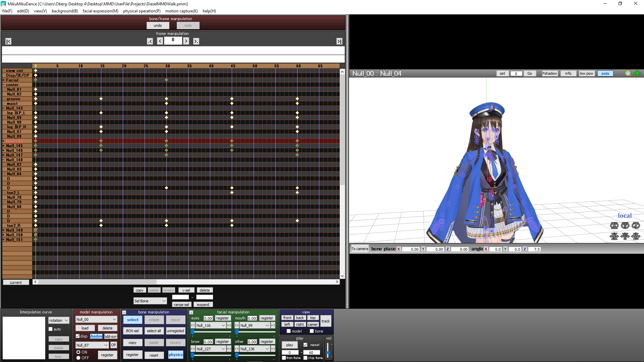Screen dimensions: 644x362
Task: Toggle the repeat playback checkbox
Action: (x=305, y=345)
